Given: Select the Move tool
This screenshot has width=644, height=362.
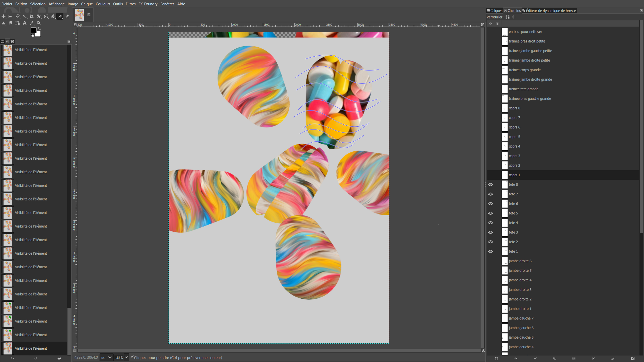Looking at the screenshot, I should pyautogui.click(x=4, y=16).
